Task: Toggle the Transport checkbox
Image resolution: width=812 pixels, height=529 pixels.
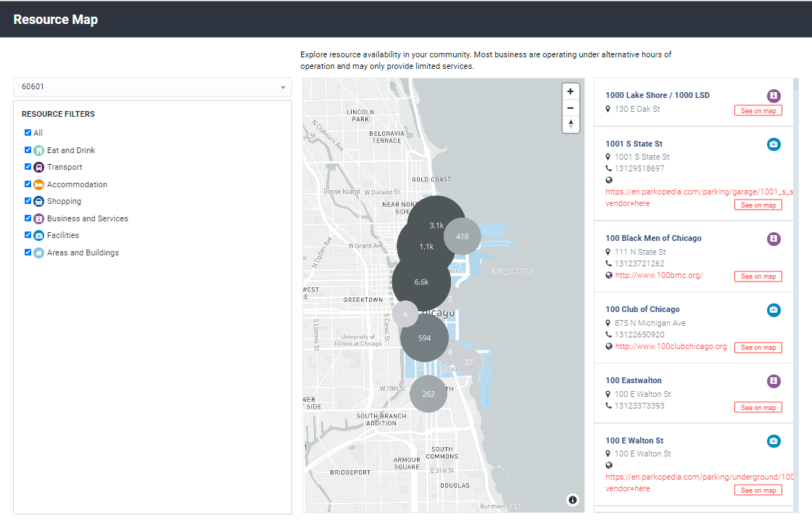Action: pos(28,167)
